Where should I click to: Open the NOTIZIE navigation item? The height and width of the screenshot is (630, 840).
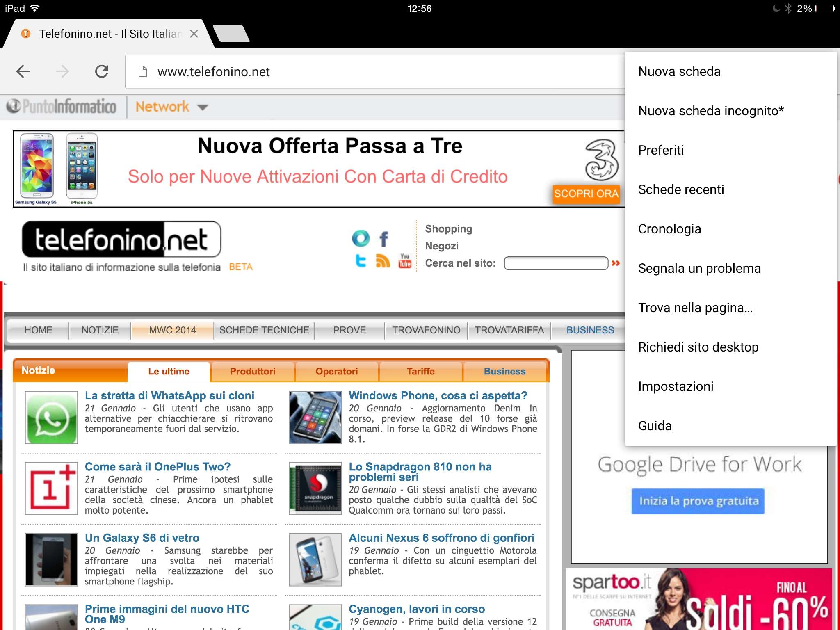[100, 330]
